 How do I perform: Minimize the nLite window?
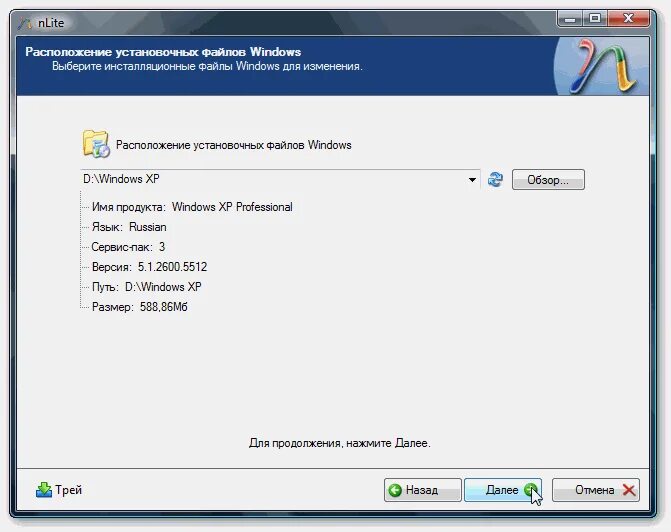pyautogui.click(x=570, y=18)
